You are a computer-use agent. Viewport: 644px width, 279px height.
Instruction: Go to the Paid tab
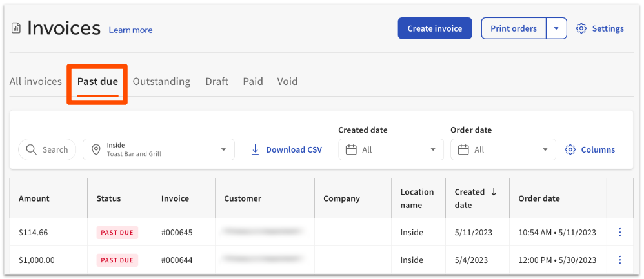(x=253, y=81)
